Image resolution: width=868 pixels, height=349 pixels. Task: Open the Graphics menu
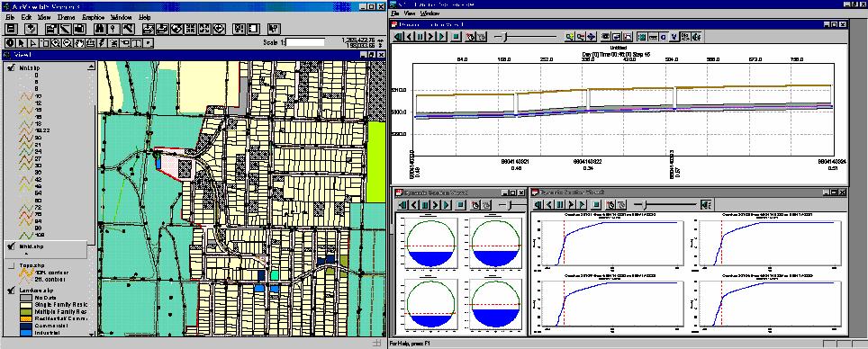[93, 17]
